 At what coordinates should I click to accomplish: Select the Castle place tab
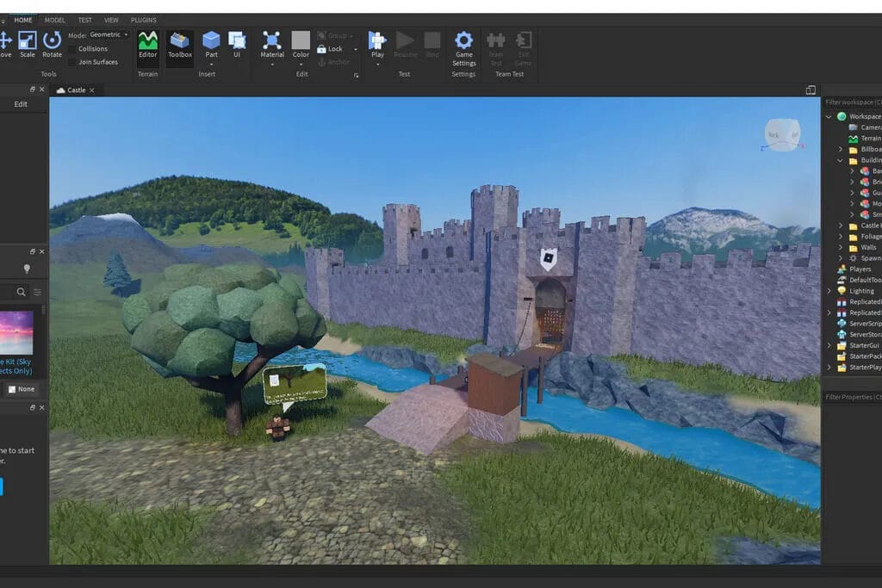point(76,89)
